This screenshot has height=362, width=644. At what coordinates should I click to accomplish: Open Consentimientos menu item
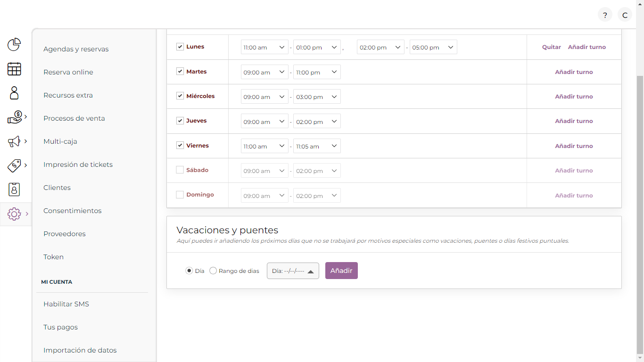pyautogui.click(x=73, y=211)
